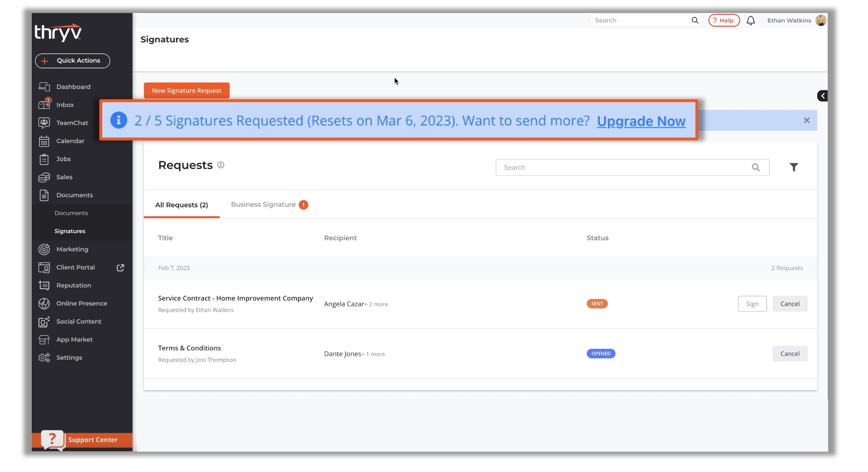Click Ethan Watkins profile avatar

click(821, 20)
